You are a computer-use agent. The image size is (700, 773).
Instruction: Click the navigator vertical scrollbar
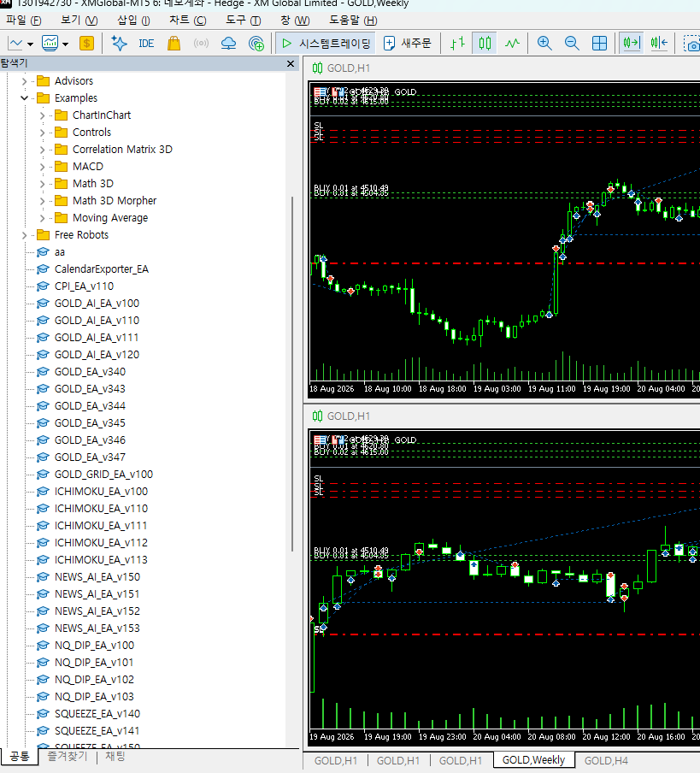coord(292,375)
